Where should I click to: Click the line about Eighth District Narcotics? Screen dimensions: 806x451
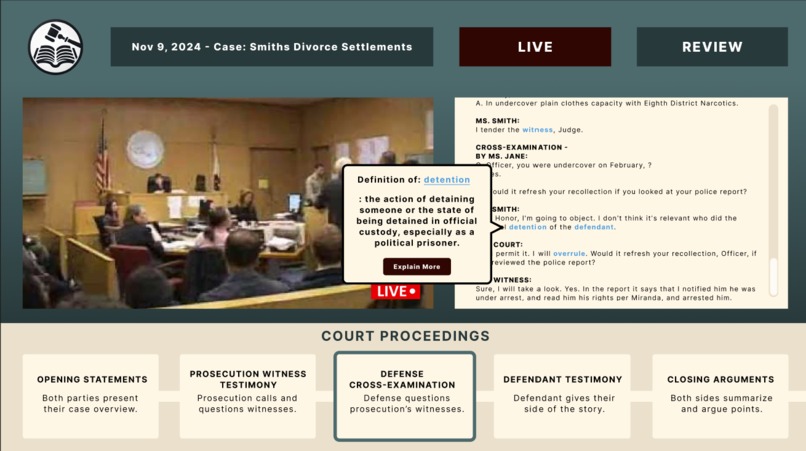tap(607, 103)
